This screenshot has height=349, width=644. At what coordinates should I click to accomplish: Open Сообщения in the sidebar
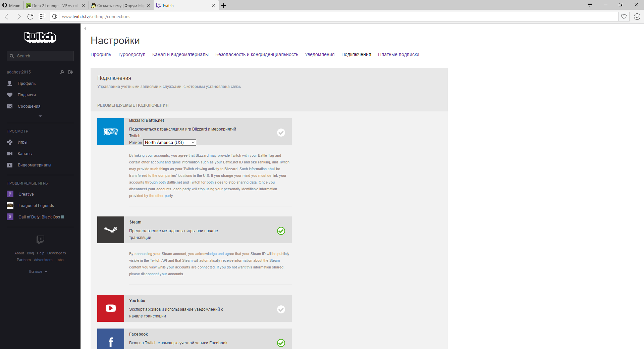(29, 106)
